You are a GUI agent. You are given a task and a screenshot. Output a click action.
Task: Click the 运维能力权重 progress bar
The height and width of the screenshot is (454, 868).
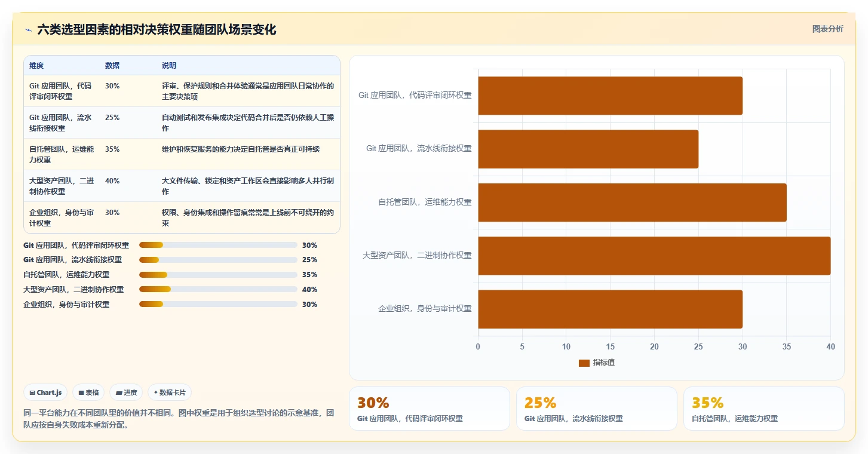[218, 275]
